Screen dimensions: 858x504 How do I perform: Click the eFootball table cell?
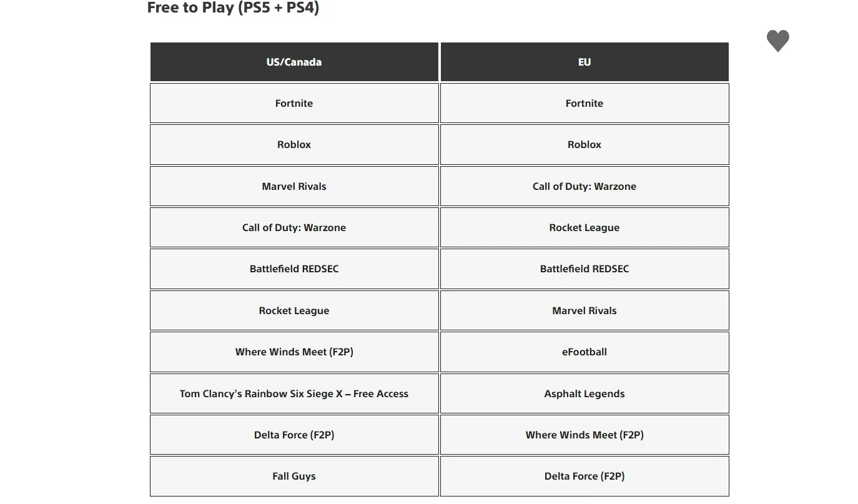pyautogui.click(x=584, y=352)
